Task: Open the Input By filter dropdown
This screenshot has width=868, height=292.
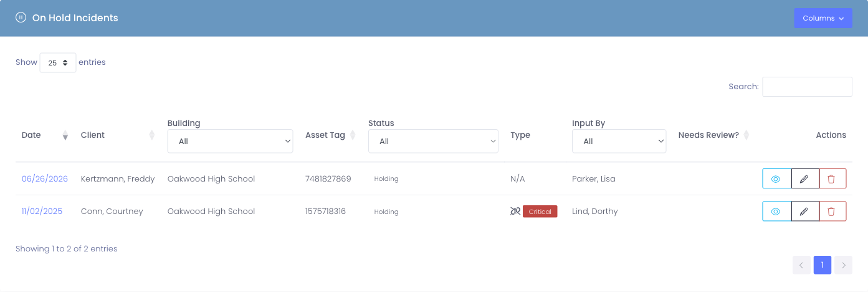Action: click(619, 141)
